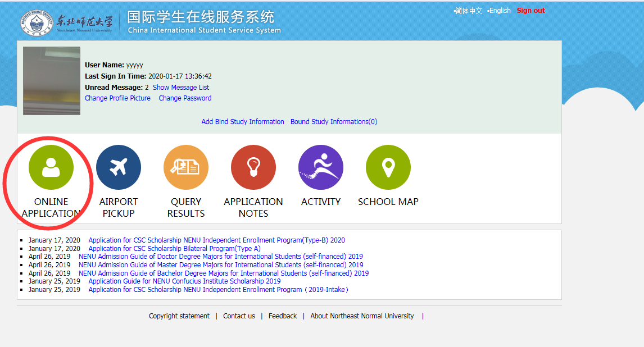Click the user profile picture thumbnail
This screenshot has height=347, width=644.
(52, 81)
